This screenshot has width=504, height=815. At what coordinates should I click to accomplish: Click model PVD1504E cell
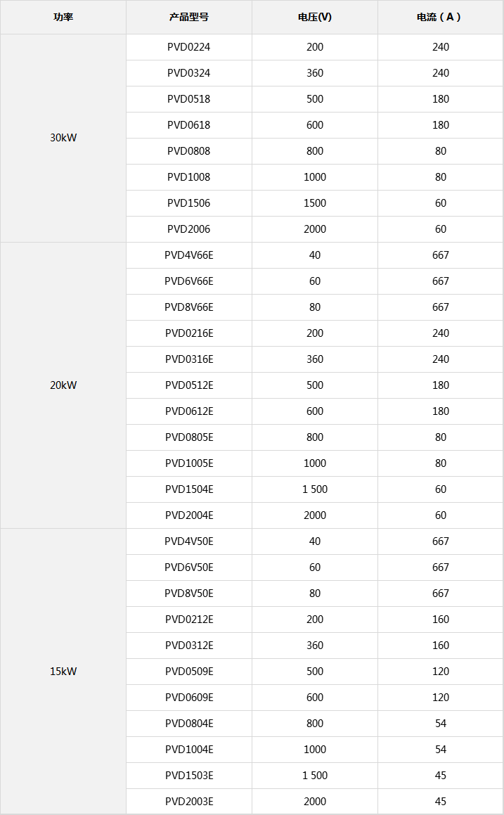click(188, 489)
